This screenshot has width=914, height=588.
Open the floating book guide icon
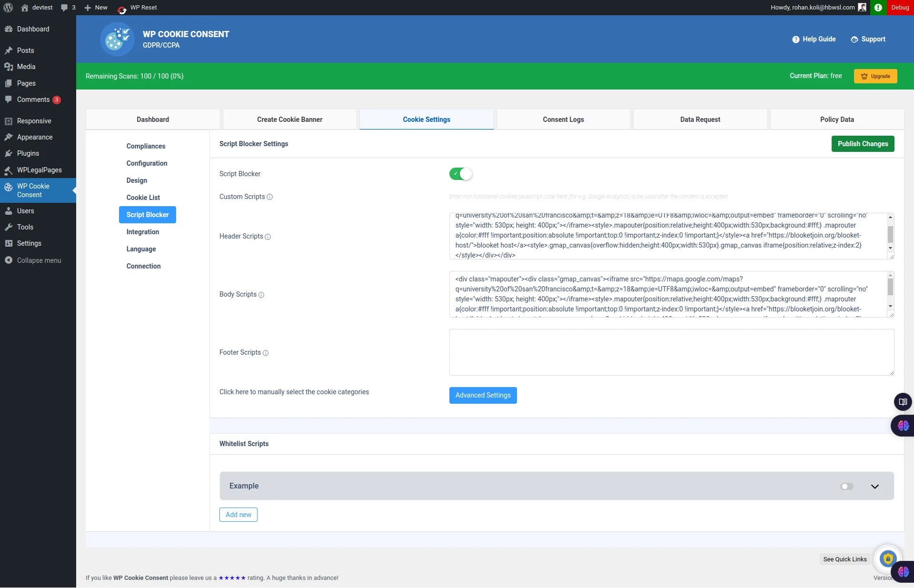pos(903,402)
